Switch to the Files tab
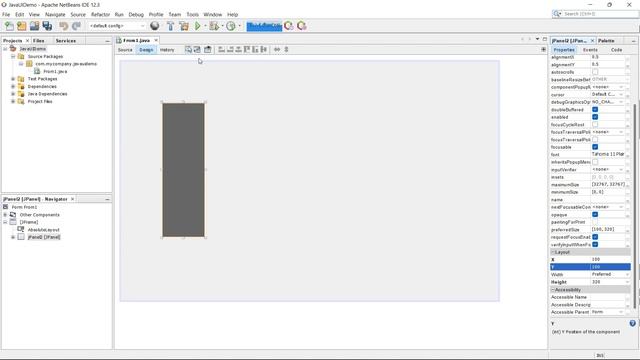This screenshot has width=640, height=360. [39, 41]
